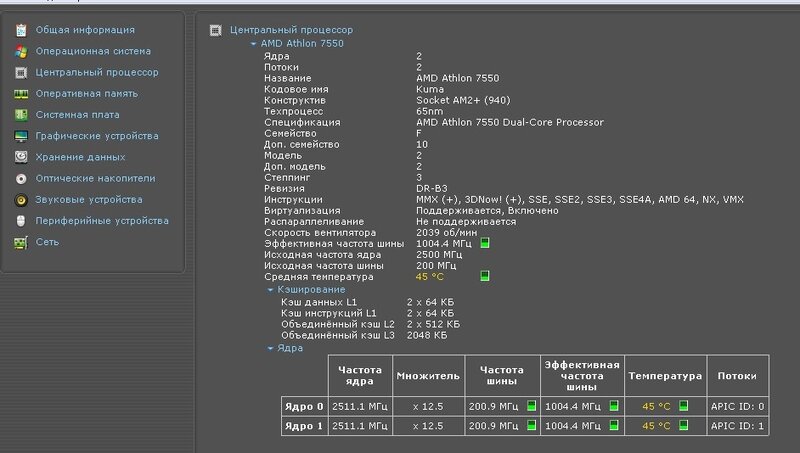
Task: Click green indicator by Ядро 1 Частота шины
Action: pyautogui.click(x=531, y=425)
